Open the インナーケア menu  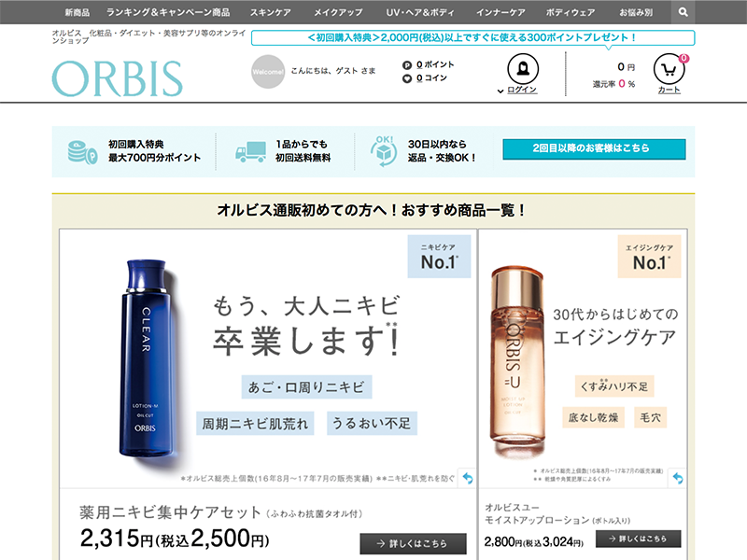(x=500, y=12)
